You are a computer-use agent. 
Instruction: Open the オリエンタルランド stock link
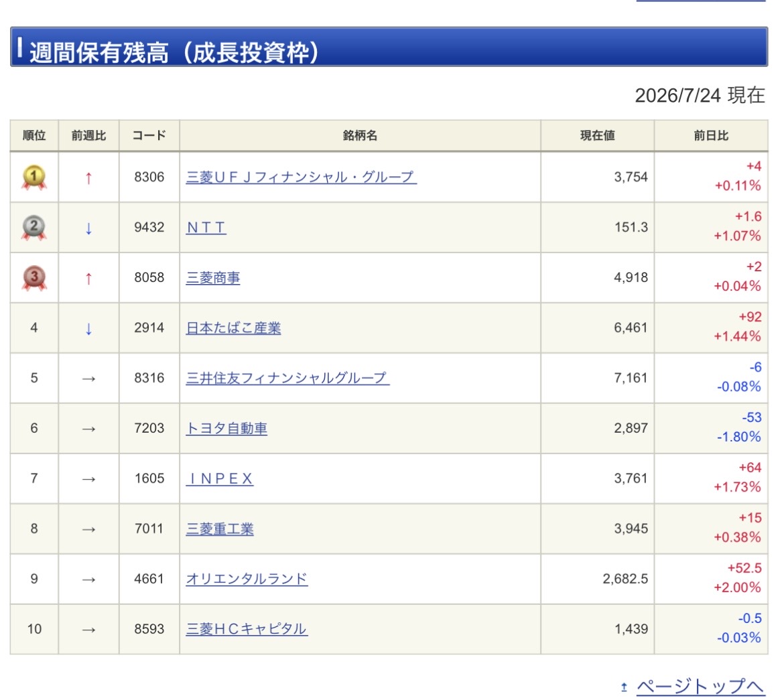pyautogui.click(x=247, y=579)
